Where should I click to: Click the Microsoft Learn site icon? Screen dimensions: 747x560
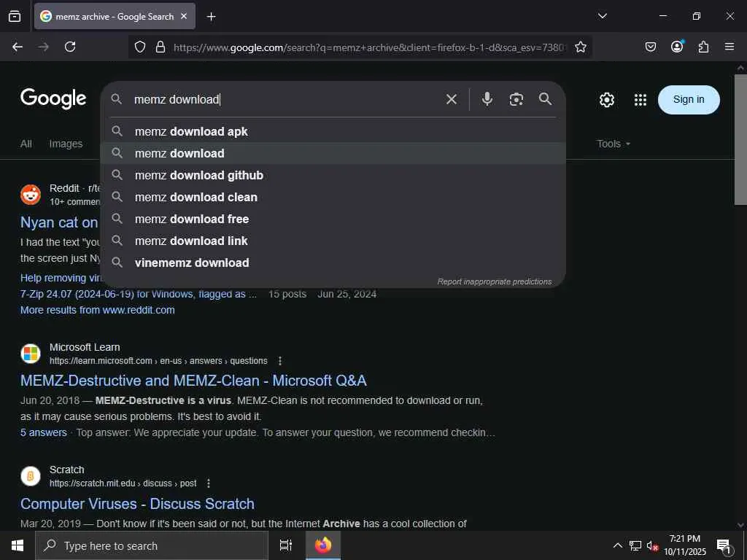point(31,354)
